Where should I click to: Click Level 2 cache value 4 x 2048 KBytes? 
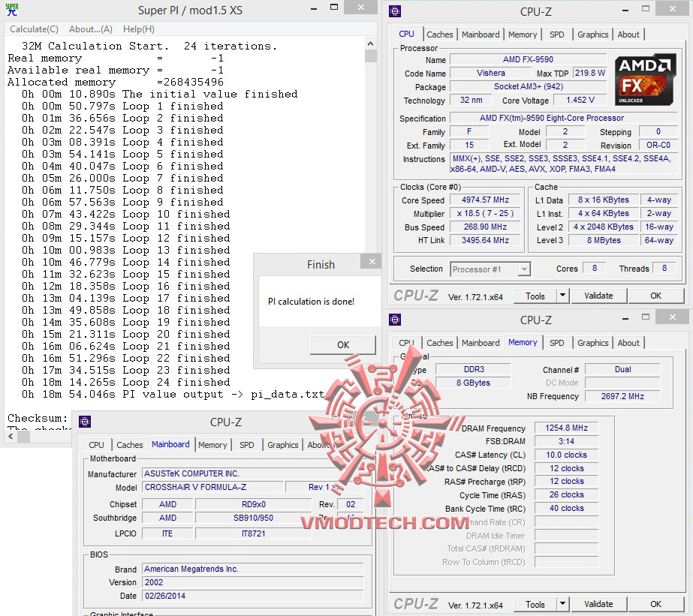[604, 227]
